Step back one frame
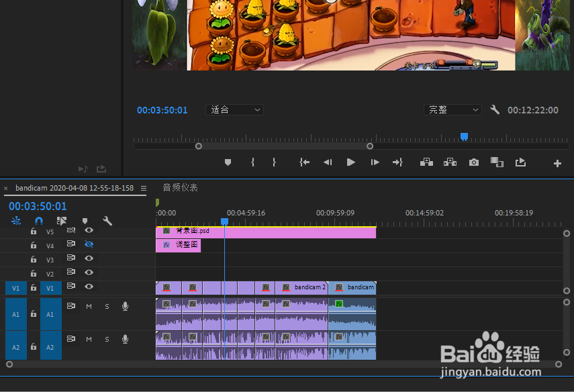This screenshot has height=392, width=574. pyautogui.click(x=328, y=162)
